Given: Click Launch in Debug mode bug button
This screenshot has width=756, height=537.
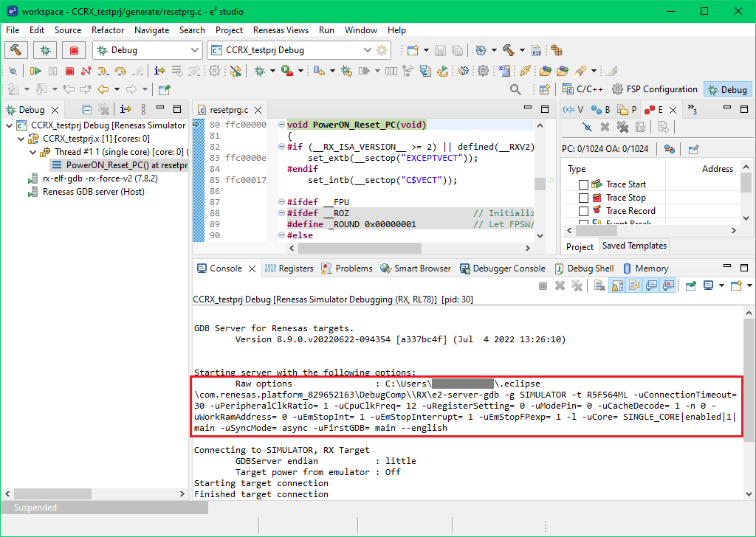Looking at the screenshot, I should [x=45, y=50].
